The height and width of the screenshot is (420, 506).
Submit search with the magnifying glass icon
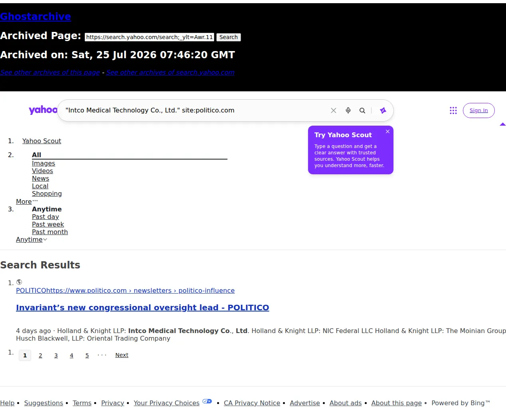coord(362,110)
